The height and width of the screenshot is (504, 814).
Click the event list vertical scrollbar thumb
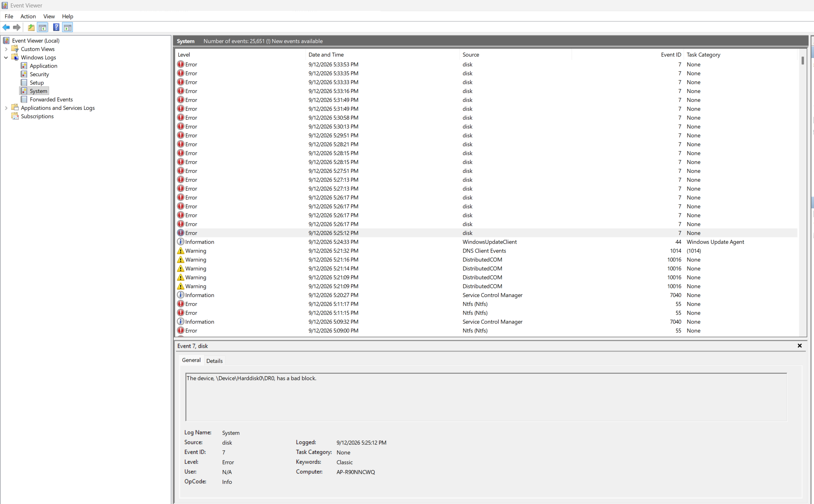[x=802, y=61]
